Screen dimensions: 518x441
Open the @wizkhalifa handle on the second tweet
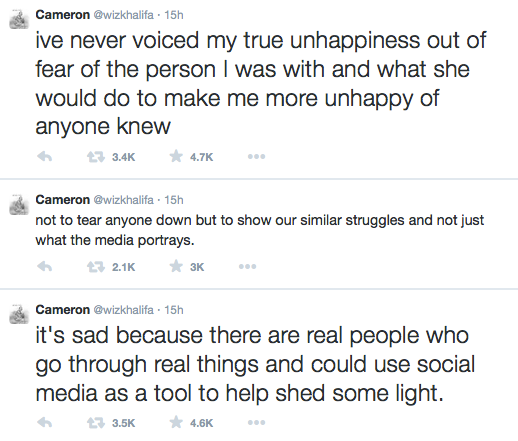(x=124, y=200)
